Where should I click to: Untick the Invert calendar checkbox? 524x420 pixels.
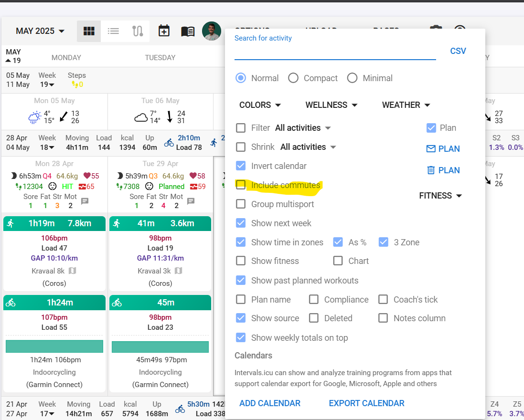241,166
